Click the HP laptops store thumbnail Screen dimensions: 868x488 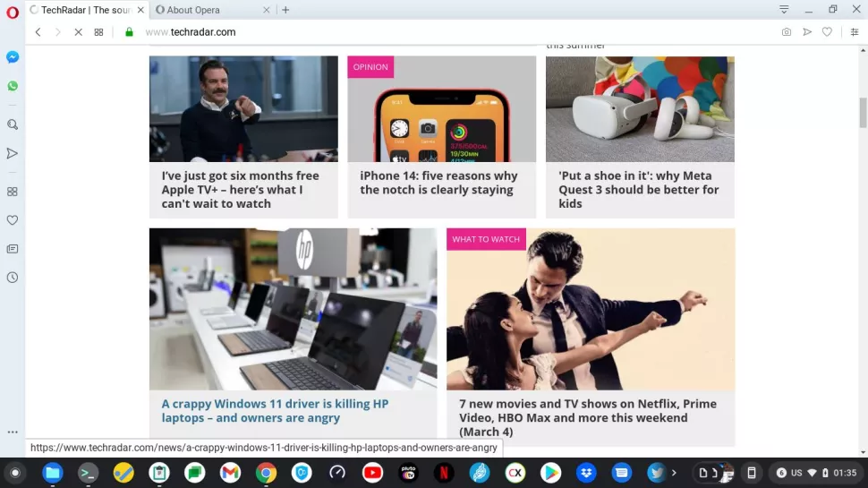(x=293, y=309)
